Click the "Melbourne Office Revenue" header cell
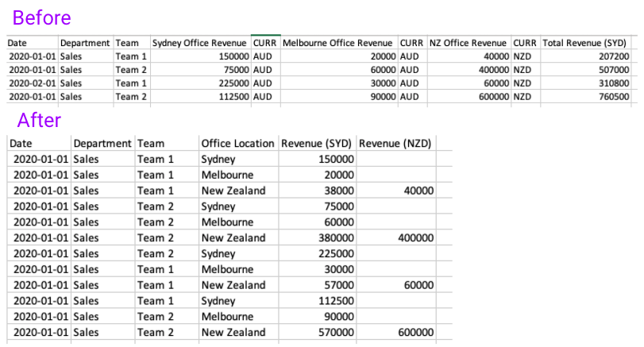This screenshot has height=347, width=644. [x=337, y=42]
